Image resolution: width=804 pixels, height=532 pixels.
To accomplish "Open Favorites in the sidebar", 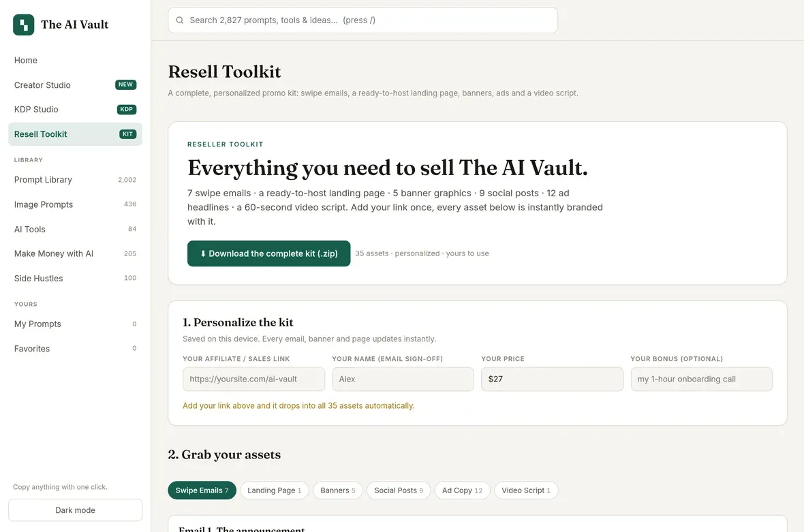I will (x=76, y=349).
